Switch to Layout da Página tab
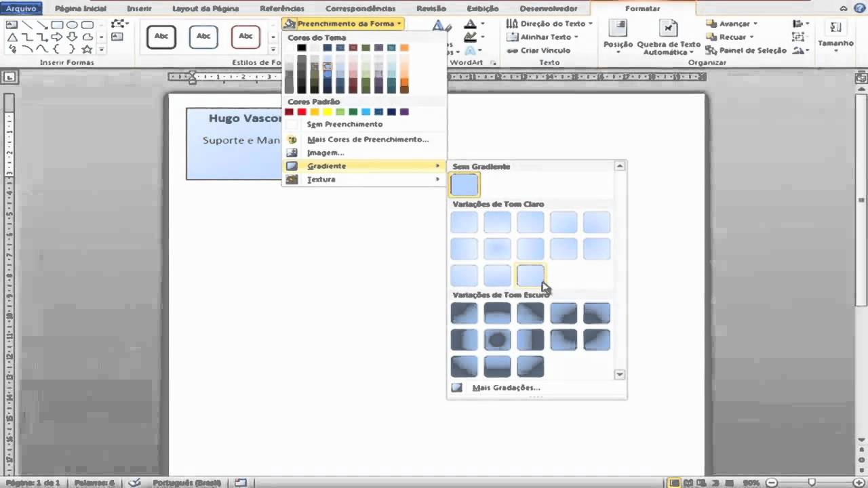Viewport: 868px width, 488px height. click(205, 9)
